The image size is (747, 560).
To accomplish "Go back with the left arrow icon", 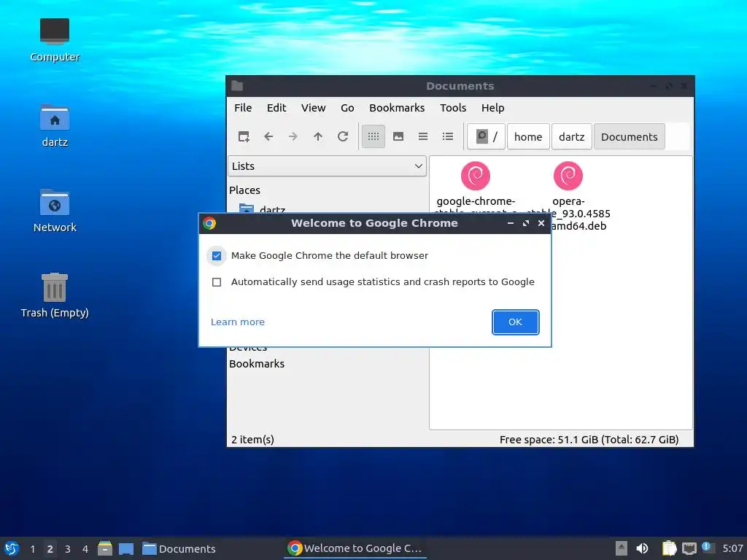I will pos(268,136).
